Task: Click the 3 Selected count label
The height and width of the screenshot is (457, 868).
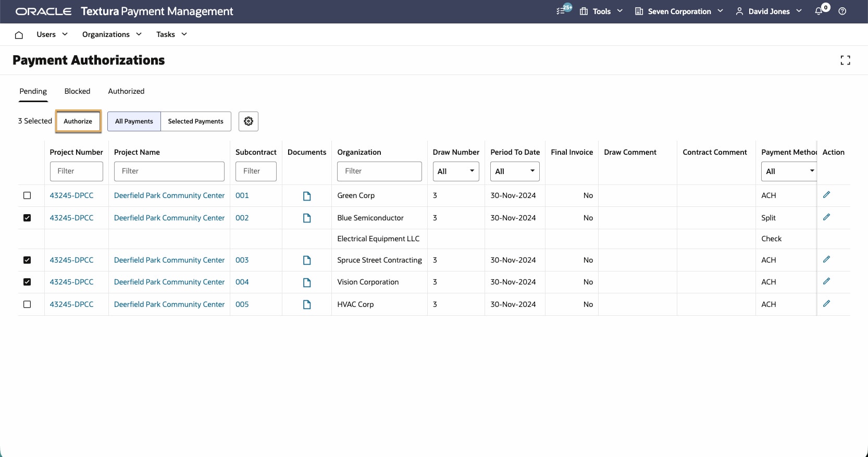Action: [x=35, y=121]
